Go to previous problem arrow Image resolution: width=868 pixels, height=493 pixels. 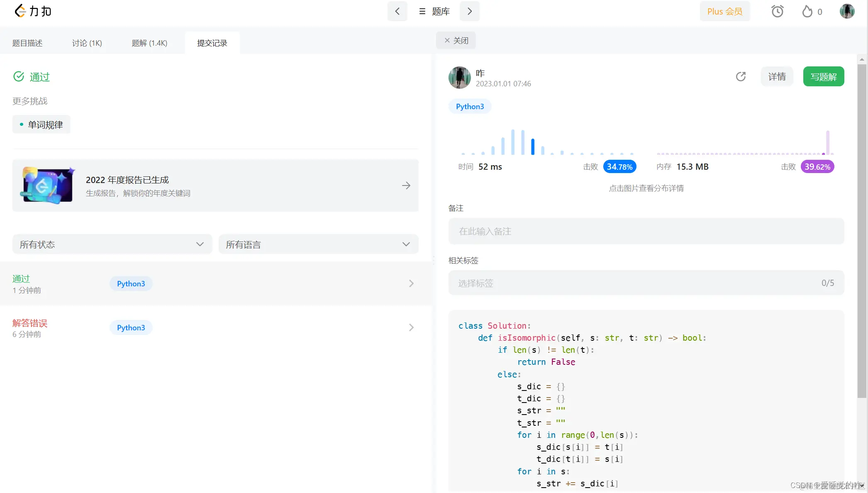coord(397,11)
